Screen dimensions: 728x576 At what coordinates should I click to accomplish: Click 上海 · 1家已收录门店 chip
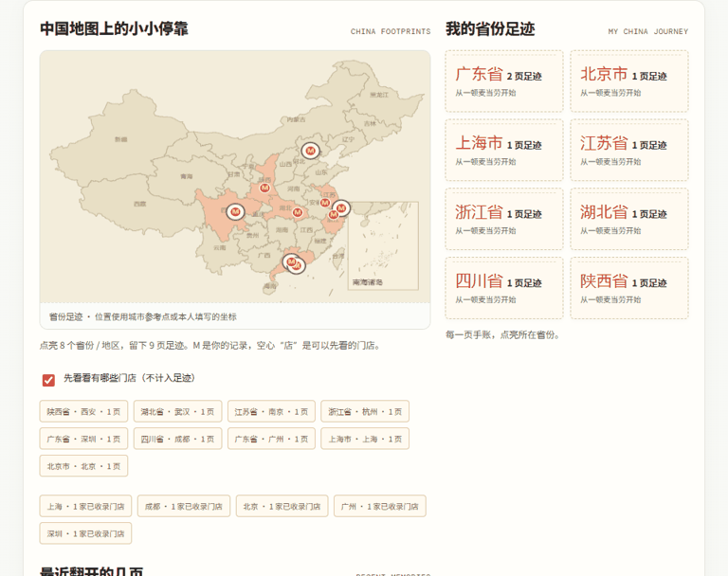coord(85,506)
